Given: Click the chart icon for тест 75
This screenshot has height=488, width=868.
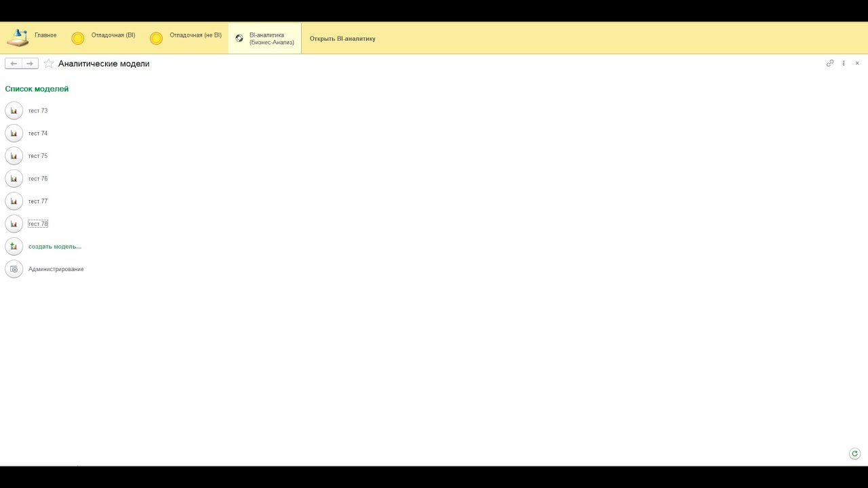Looking at the screenshot, I should coord(14,156).
